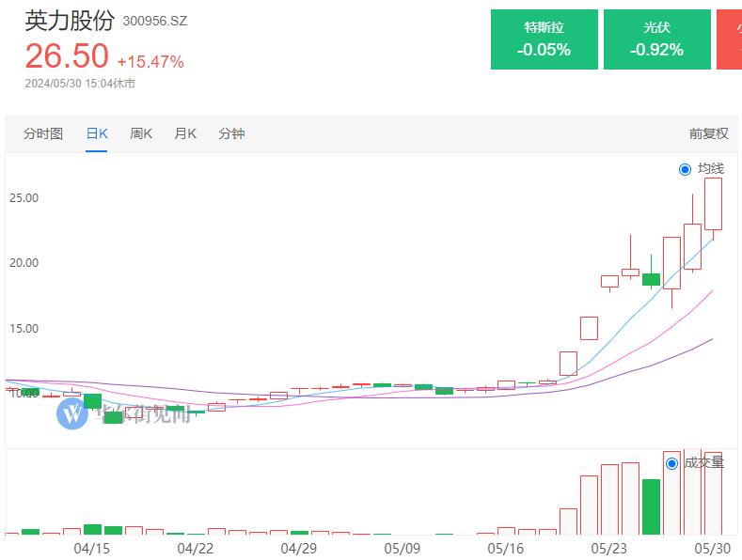Open the 周K weekly chart tab
The image size is (742, 560).
(x=141, y=133)
